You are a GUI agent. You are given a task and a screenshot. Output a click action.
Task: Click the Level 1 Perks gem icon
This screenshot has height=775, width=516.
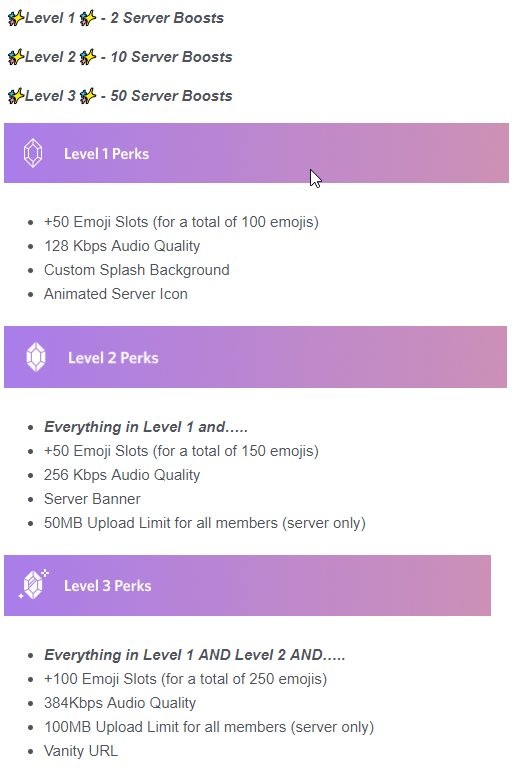[x=33, y=153]
